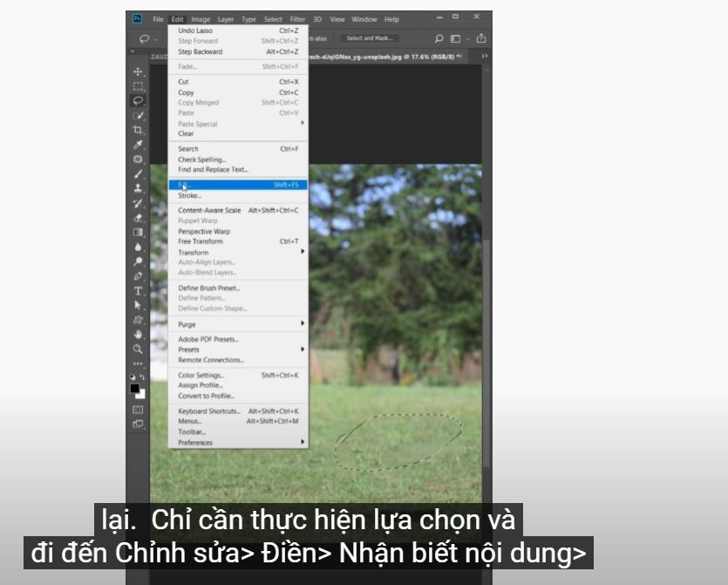The height and width of the screenshot is (585, 728).
Task: Expand the collapsed panels double-arrow
Action: pos(485,56)
